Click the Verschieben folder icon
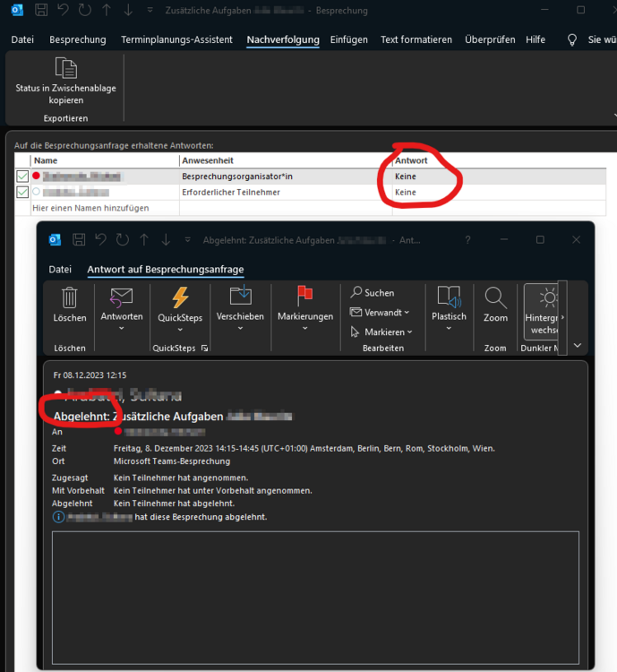617x672 pixels. tap(240, 298)
